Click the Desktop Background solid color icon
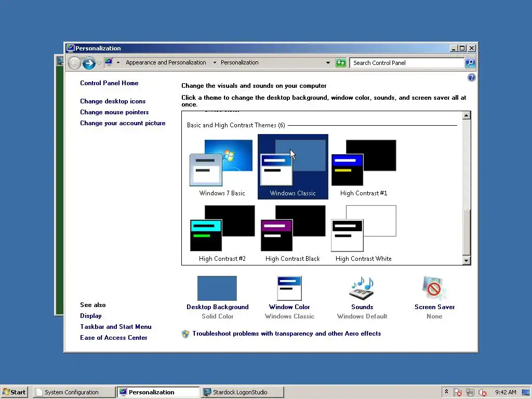This screenshot has width=532, height=399. click(x=217, y=288)
